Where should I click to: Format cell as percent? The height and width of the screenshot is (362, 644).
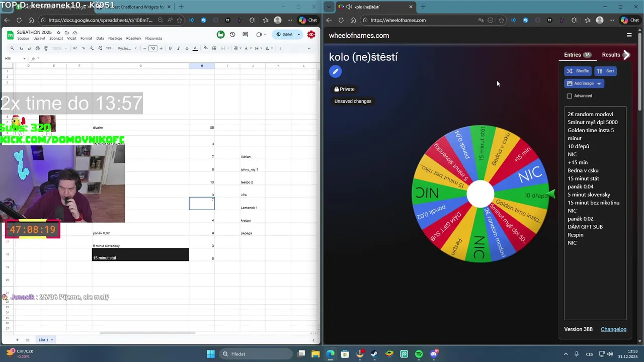[84, 48]
